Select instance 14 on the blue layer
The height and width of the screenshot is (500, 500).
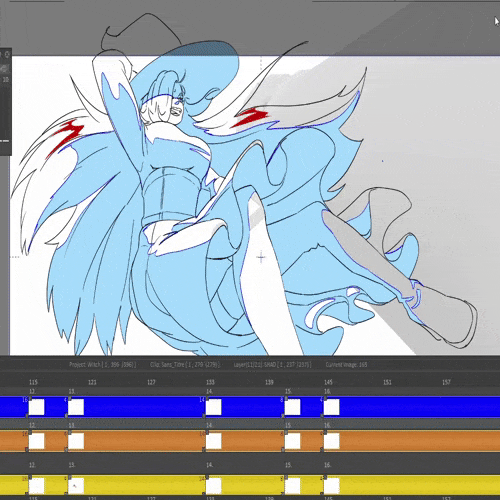pyautogui.click(x=214, y=407)
